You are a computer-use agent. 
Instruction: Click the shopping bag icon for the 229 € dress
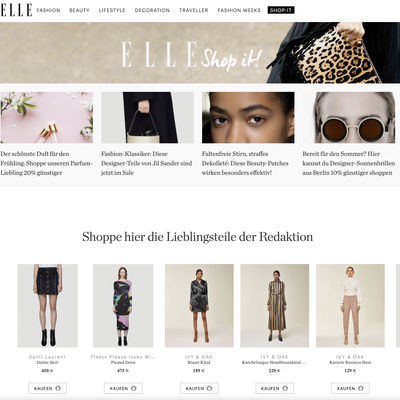click(x=285, y=388)
